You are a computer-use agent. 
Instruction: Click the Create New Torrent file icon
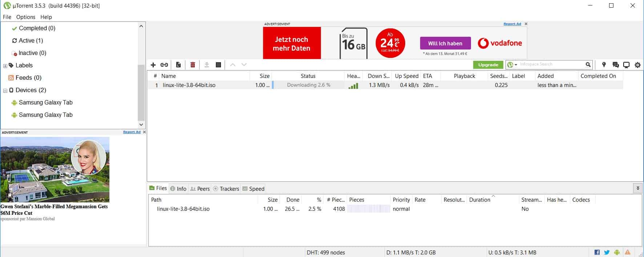(x=178, y=65)
